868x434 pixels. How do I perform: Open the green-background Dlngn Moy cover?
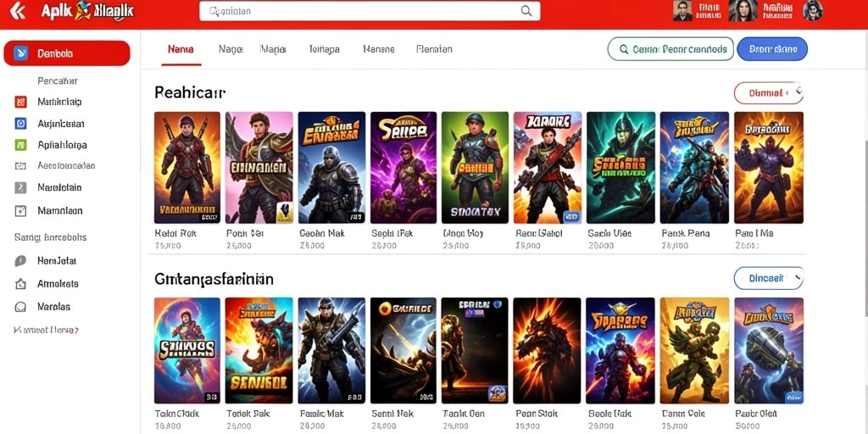click(475, 168)
